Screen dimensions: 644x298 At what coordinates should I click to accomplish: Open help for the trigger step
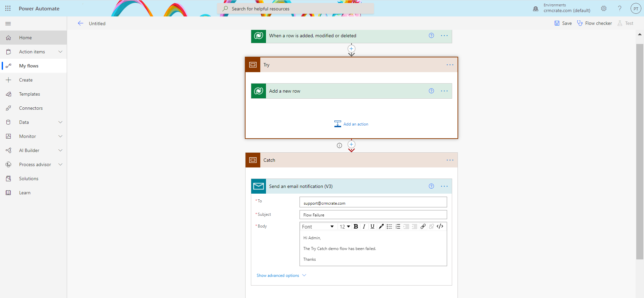pos(431,36)
